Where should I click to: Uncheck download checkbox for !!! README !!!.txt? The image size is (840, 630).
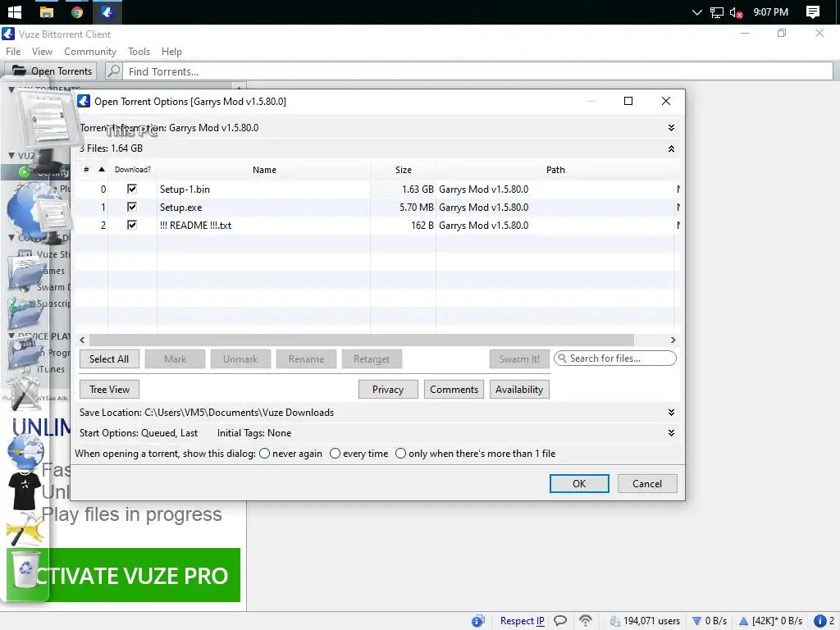tap(132, 225)
